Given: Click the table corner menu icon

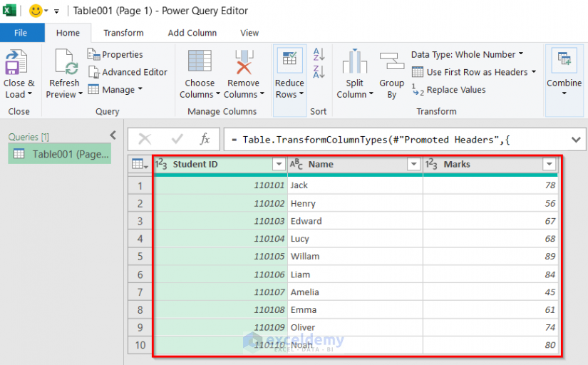Looking at the screenshot, I should 140,164.
